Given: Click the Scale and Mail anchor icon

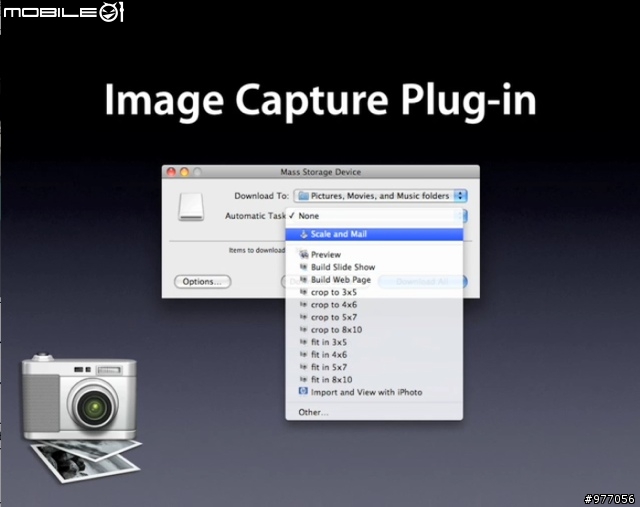Looking at the screenshot, I should (x=303, y=234).
